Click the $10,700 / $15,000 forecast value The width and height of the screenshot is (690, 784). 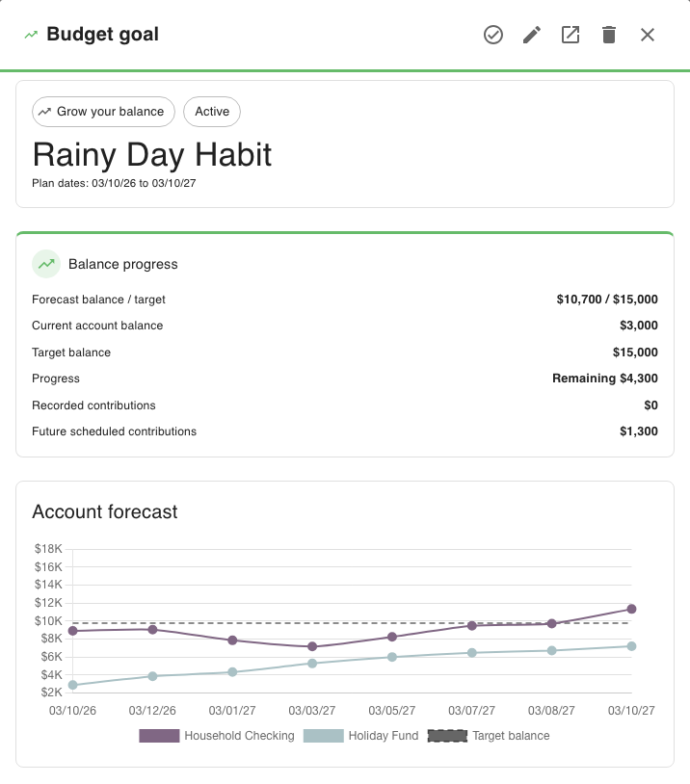point(607,300)
